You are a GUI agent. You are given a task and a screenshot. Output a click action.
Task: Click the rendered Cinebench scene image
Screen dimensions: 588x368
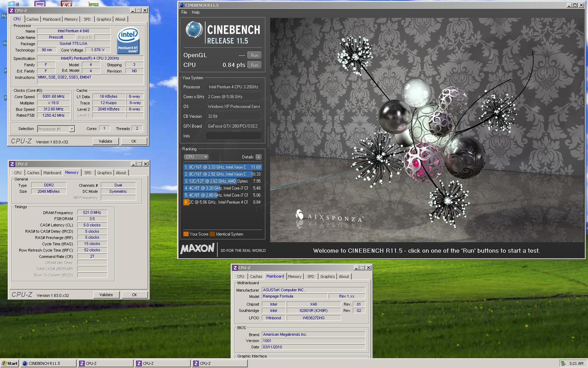click(427, 130)
